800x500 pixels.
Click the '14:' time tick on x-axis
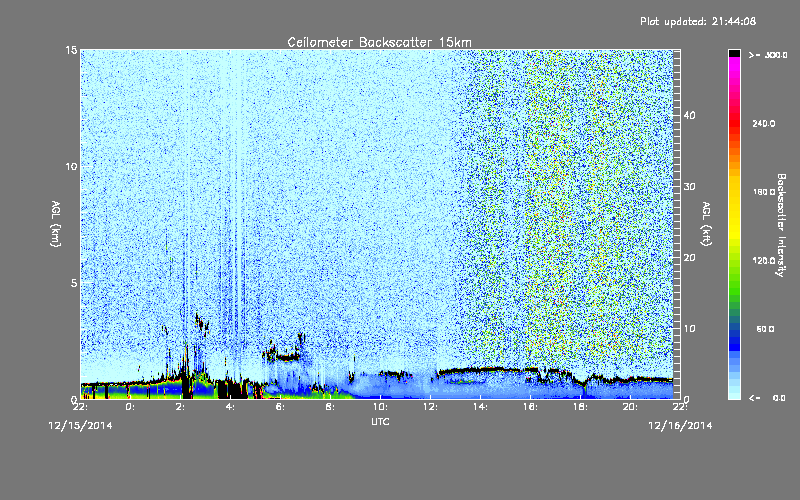[480, 407]
